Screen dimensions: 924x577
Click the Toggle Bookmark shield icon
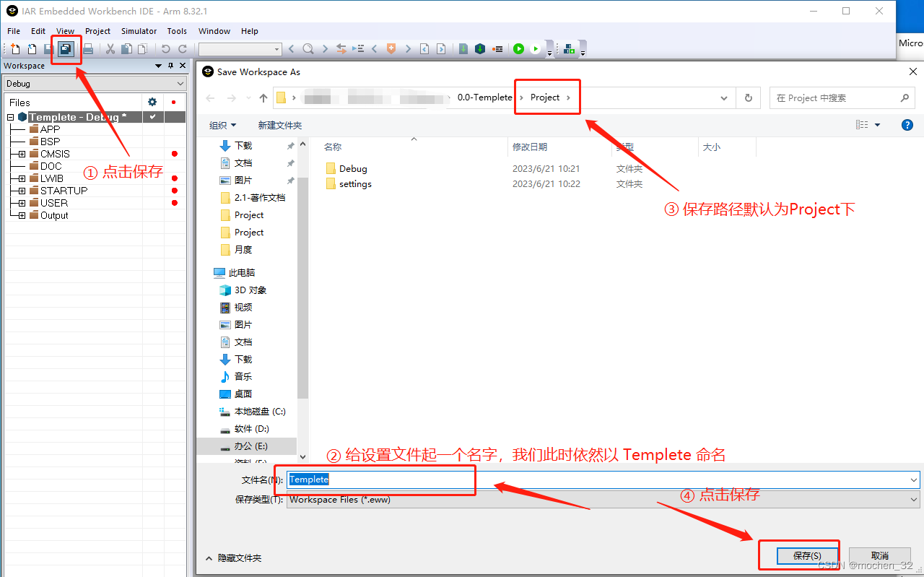point(391,49)
